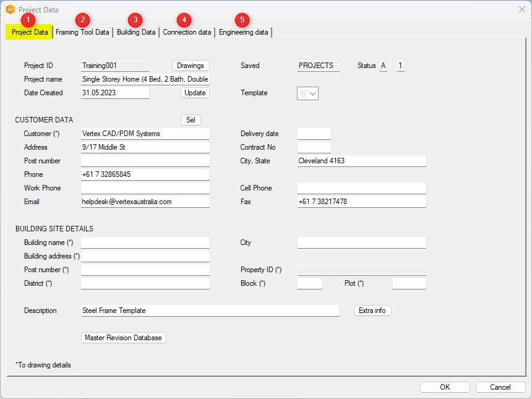Open the Template dropdown
532x399 pixels.
pyautogui.click(x=307, y=93)
